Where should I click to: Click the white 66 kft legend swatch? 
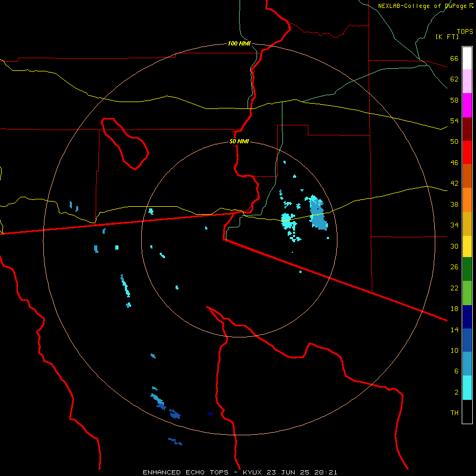(467, 58)
